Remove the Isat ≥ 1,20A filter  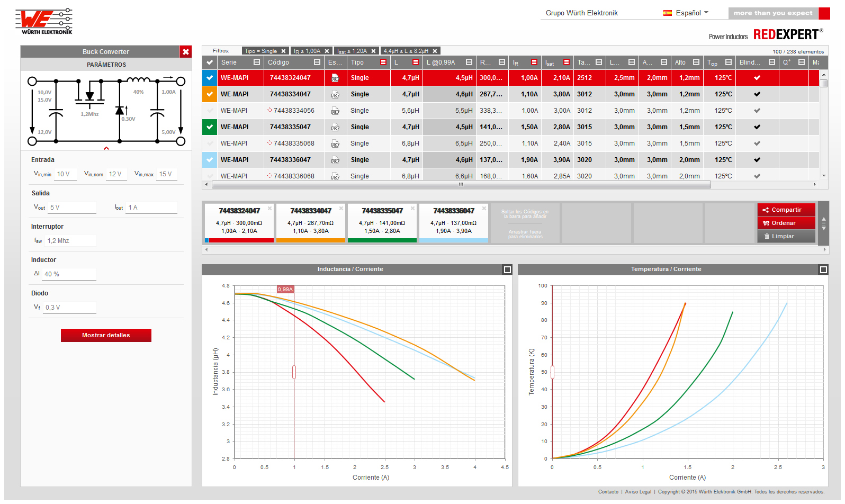[373, 51]
